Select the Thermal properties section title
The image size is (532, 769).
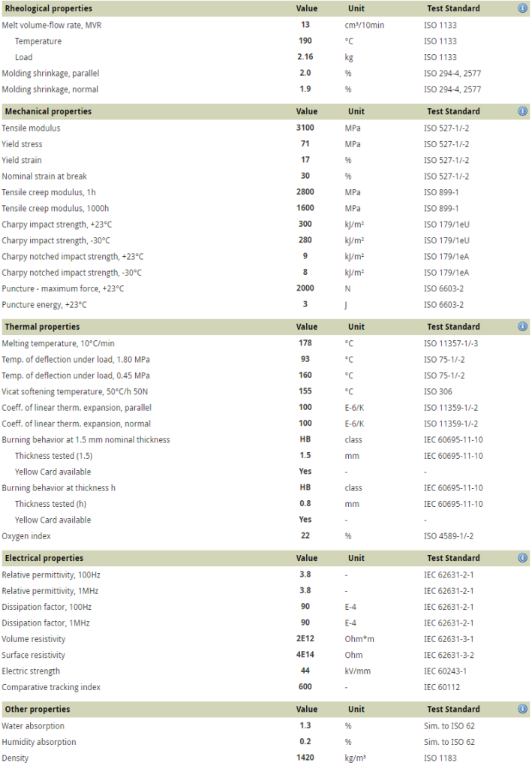click(x=42, y=327)
